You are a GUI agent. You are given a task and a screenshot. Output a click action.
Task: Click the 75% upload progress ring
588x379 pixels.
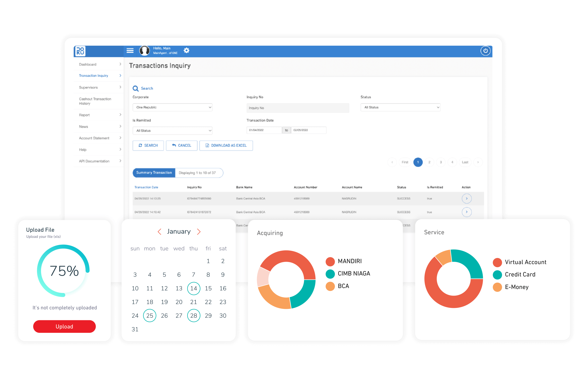[64, 271]
